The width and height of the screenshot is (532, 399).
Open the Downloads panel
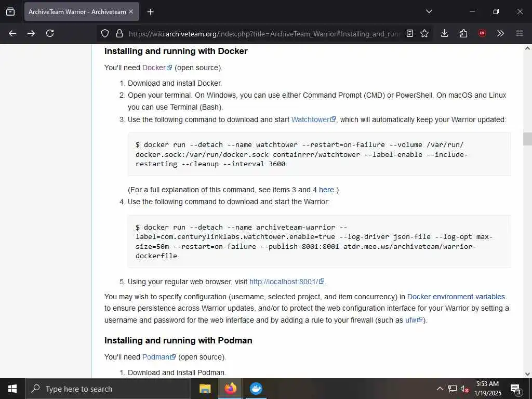click(445, 33)
